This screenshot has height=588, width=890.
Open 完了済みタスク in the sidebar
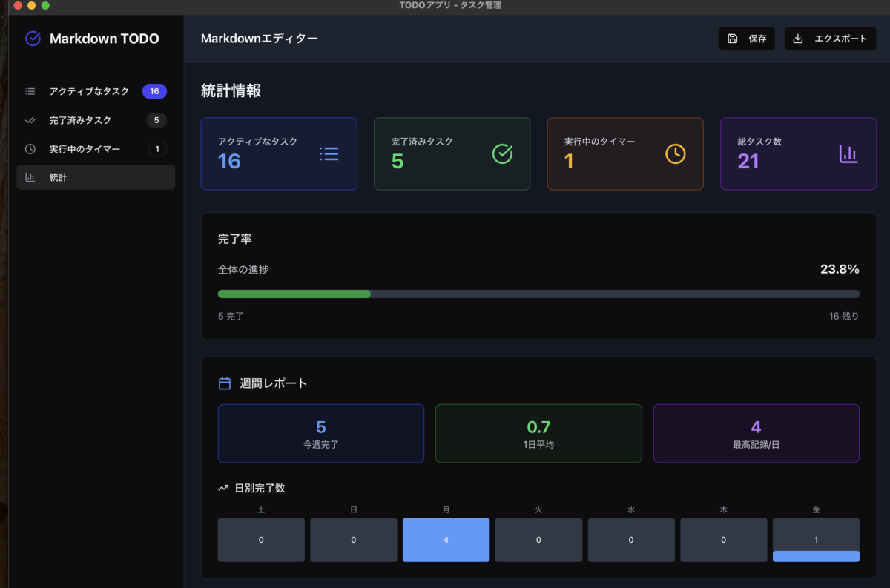pyautogui.click(x=96, y=120)
